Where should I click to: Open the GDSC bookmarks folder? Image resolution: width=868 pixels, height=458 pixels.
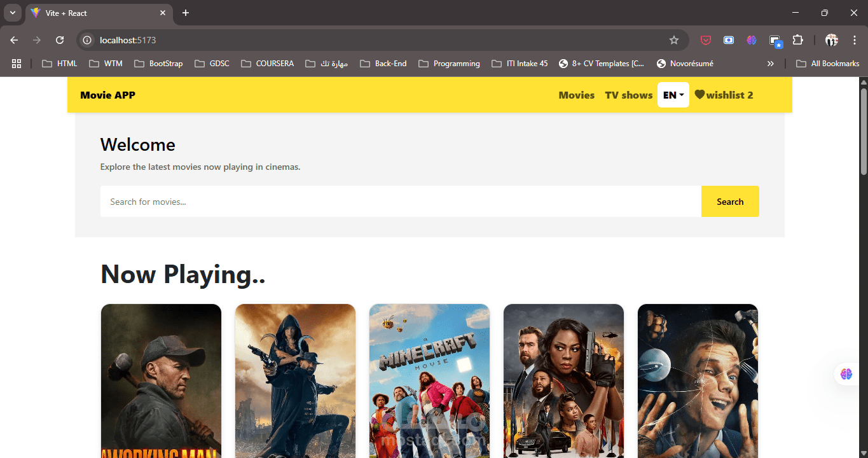tap(212, 64)
